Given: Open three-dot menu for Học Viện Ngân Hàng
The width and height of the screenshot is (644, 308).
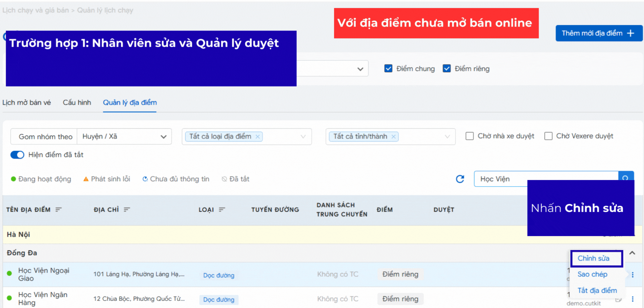Looking at the screenshot, I should (632, 299).
